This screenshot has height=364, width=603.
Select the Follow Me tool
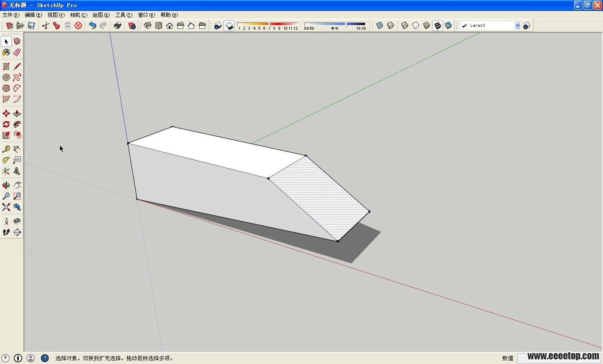tap(17, 124)
